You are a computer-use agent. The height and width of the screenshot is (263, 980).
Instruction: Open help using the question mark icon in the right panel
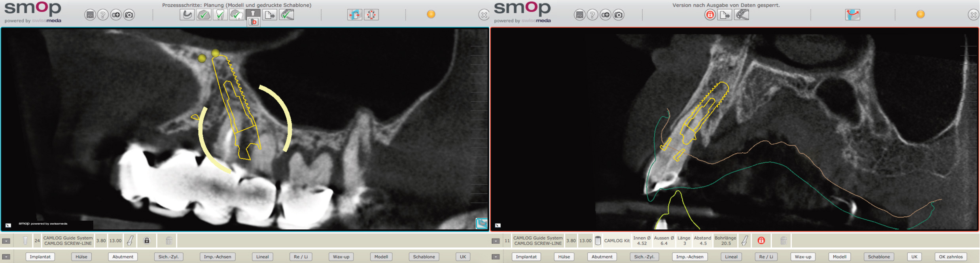pyautogui.click(x=592, y=15)
